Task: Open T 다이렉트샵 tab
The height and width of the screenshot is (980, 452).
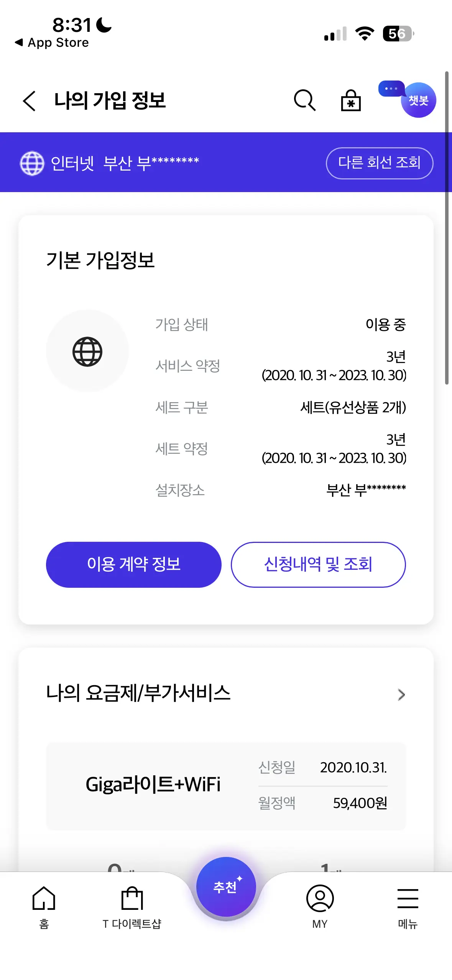Action: pyautogui.click(x=132, y=907)
